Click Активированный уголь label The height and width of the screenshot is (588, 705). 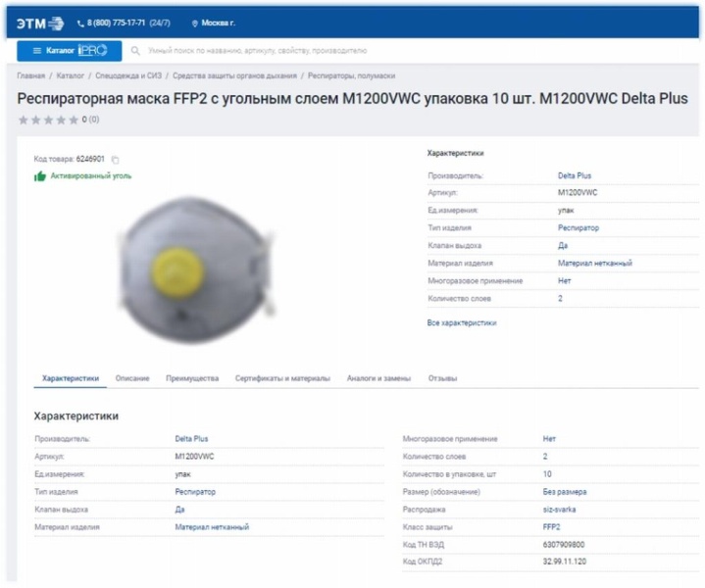coord(91,175)
